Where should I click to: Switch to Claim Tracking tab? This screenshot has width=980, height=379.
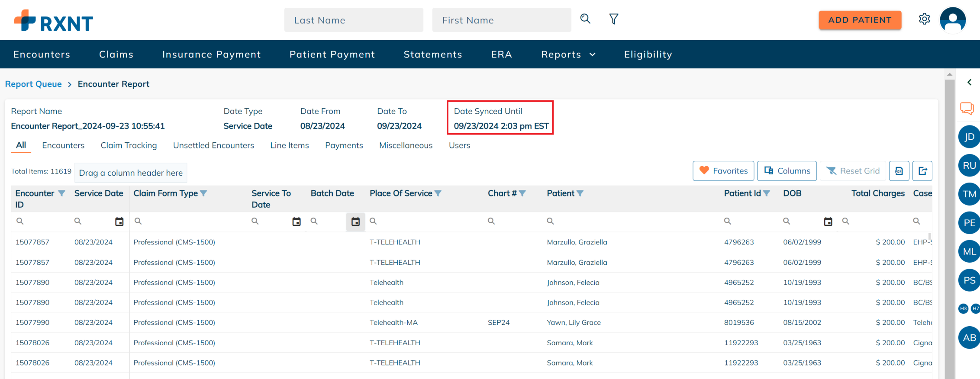[129, 145]
